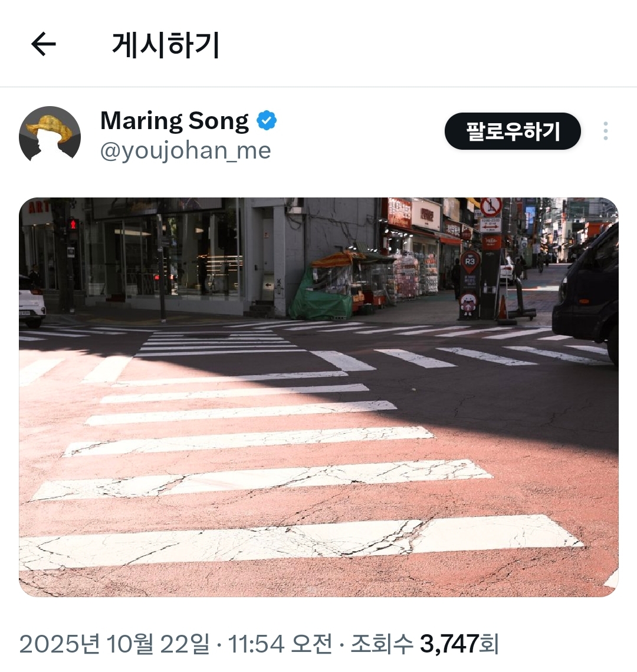This screenshot has width=637, height=672.
Task: Click the white car in the photo
Action: pyautogui.click(x=32, y=300)
